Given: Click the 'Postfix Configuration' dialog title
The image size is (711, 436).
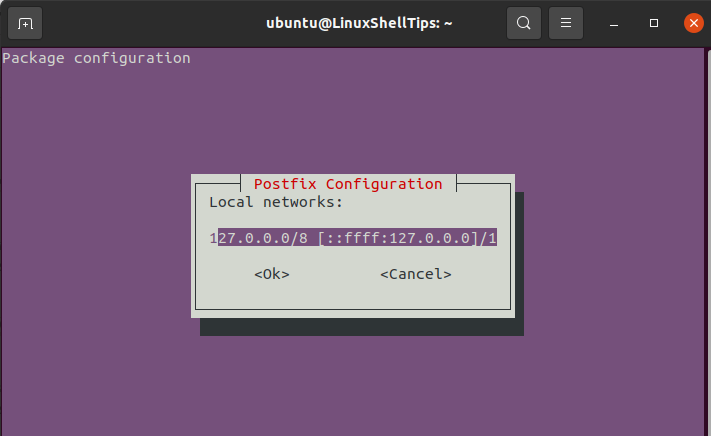Looking at the screenshot, I should click(348, 184).
